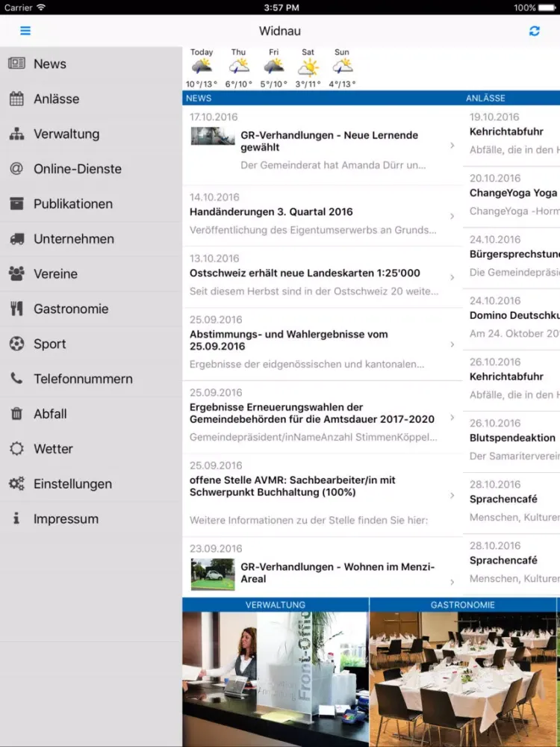Select the Unternehmen truck icon
Viewport: 560px width, 747px height.
click(x=16, y=239)
